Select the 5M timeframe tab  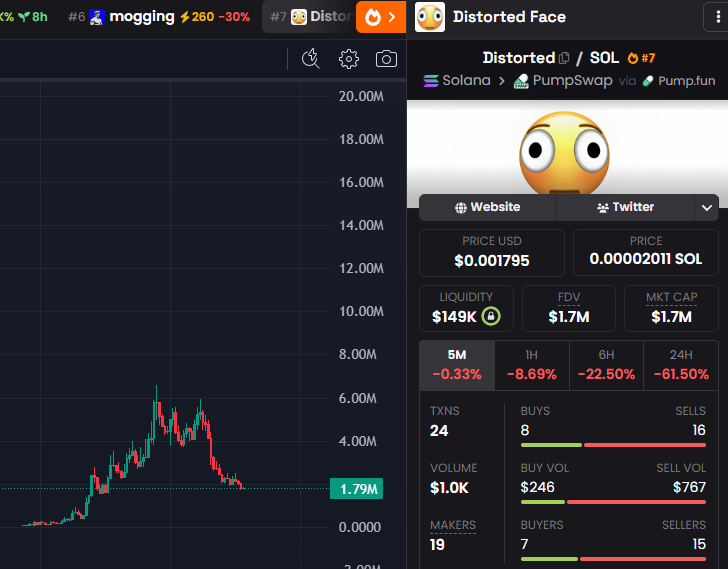(457, 365)
